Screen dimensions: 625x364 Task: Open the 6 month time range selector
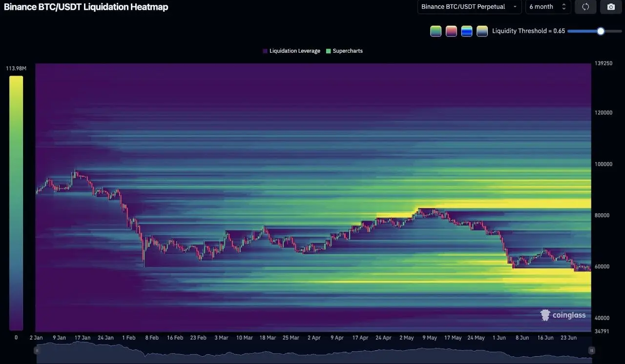coord(548,7)
